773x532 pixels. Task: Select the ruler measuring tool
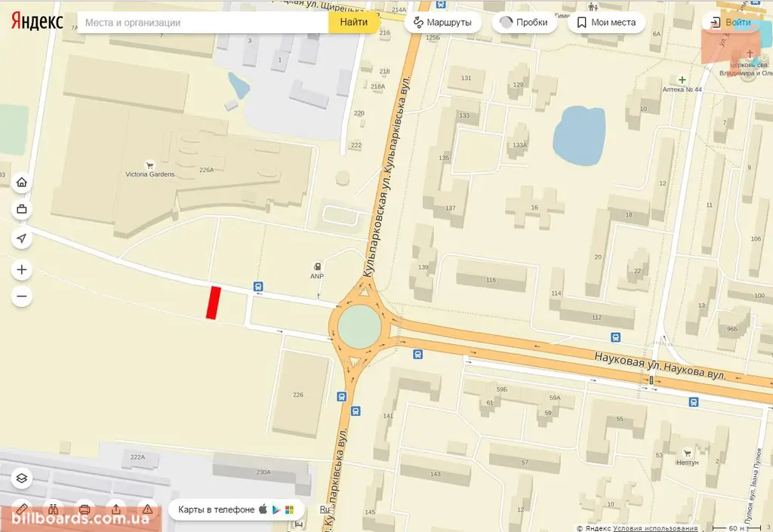(22, 509)
